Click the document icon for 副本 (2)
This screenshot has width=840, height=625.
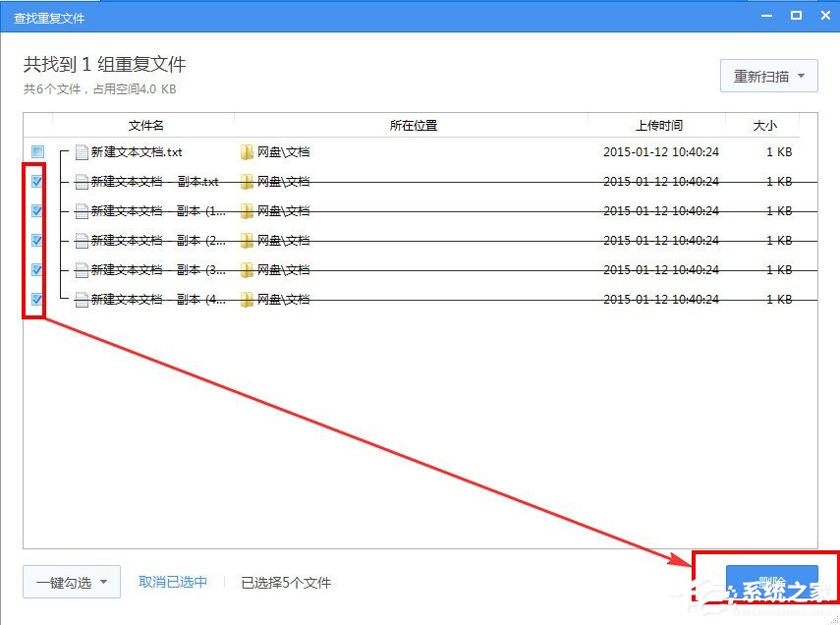80,240
